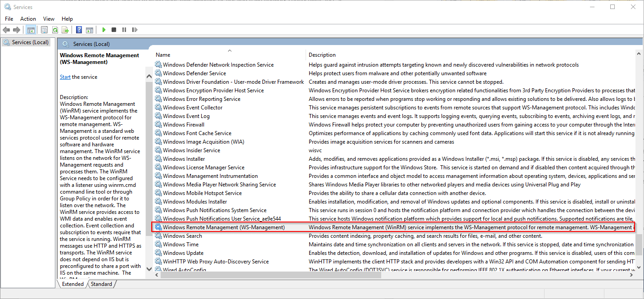The image size is (644, 299).
Task: Select Windows Push Notifications System Service row
Action: [x=393, y=210]
